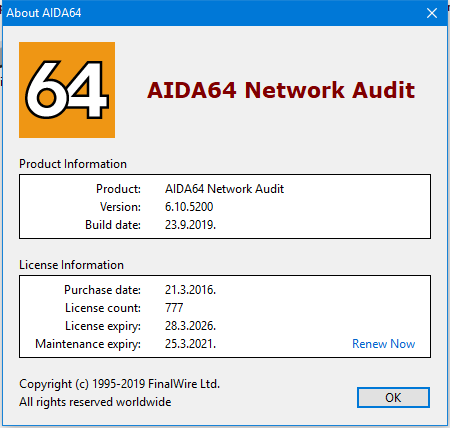Click the About AIDA64 title bar text

pyautogui.click(x=44, y=13)
